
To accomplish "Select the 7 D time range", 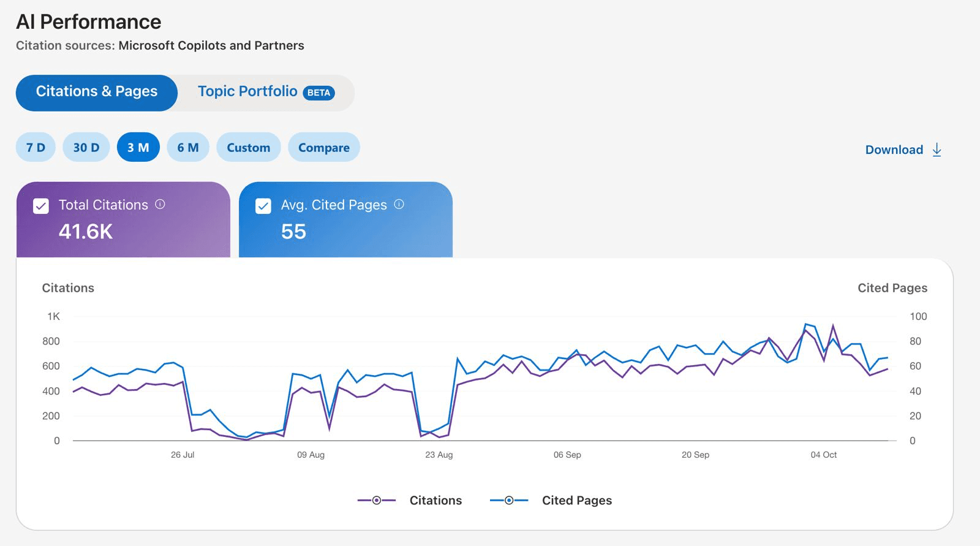I will point(36,147).
